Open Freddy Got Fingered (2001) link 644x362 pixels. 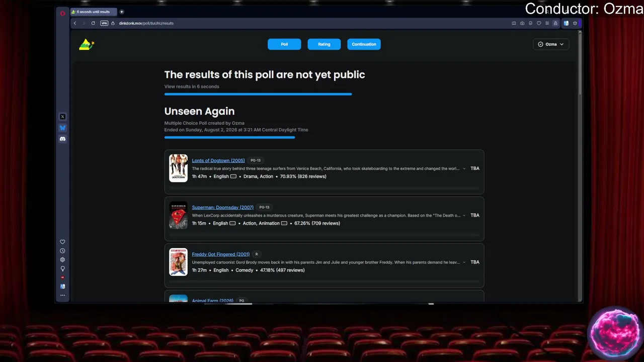coord(220,254)
